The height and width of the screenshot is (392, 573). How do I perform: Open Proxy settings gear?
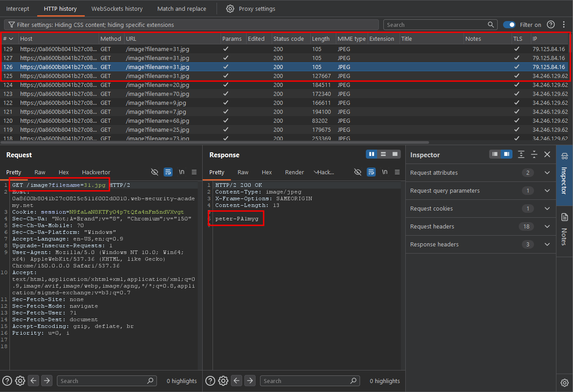tap(230, 9)
